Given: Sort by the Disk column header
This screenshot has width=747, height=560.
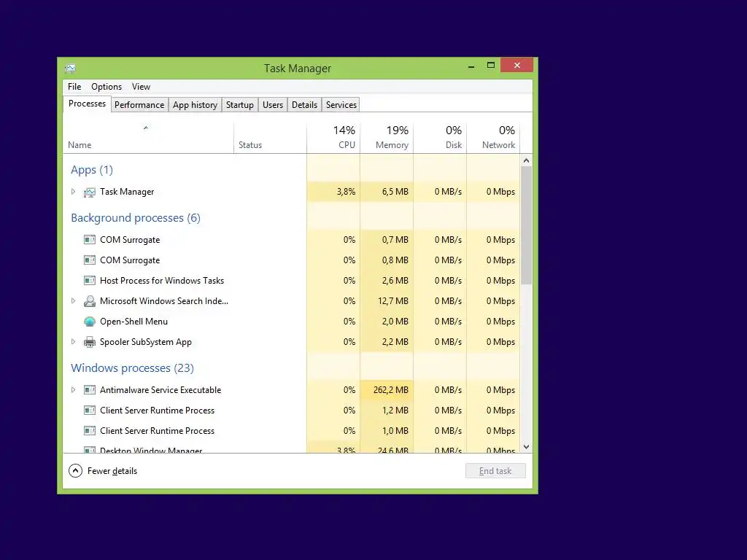Looking at the screenshot, I should point(440,138).
